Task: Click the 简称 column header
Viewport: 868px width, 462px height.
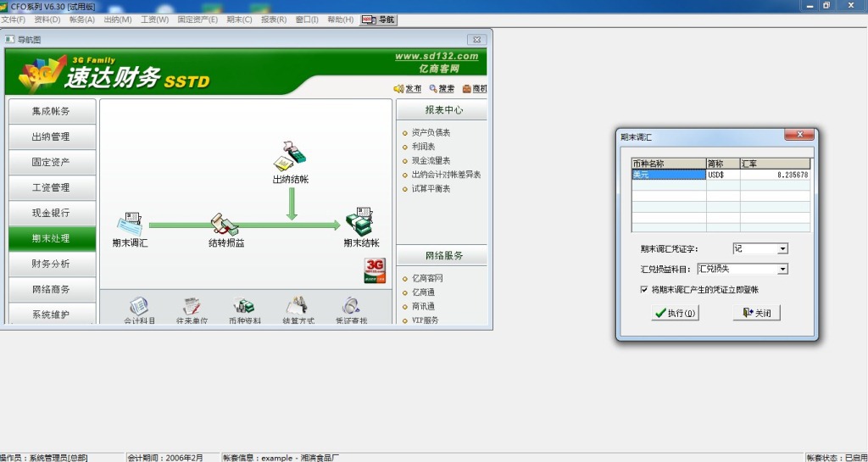Action: (x=723, y=164)
